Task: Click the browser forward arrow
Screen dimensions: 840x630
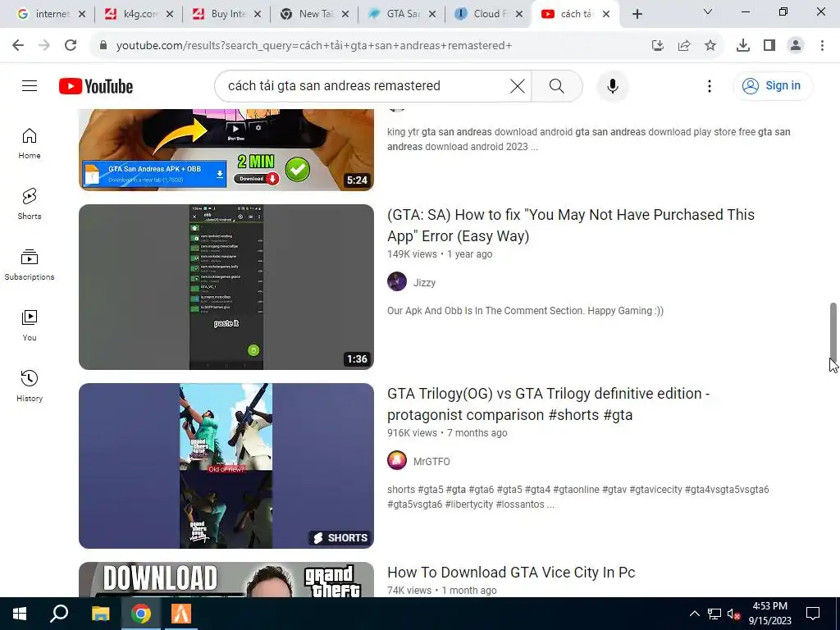Action: point(44,46)
